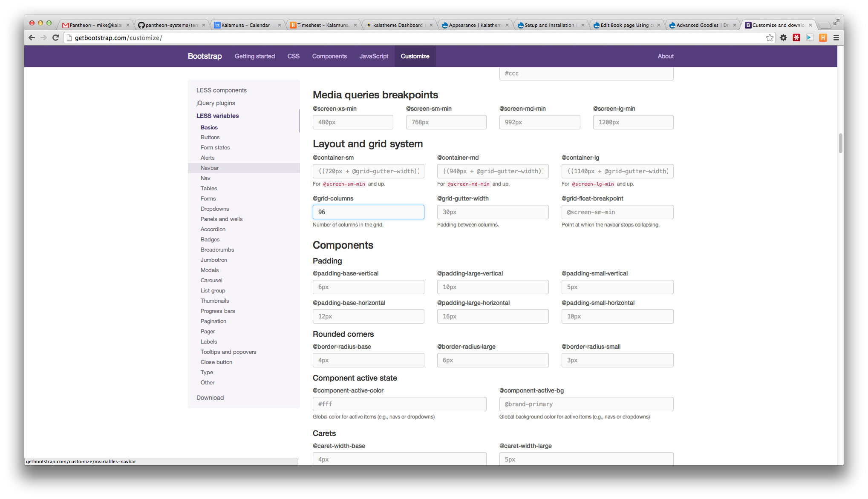Image resolution: width=868 pixels, height=499 pixels.
Task: Expand the jQuery plugins sidebar section
Action: click(x=216, y=103)
